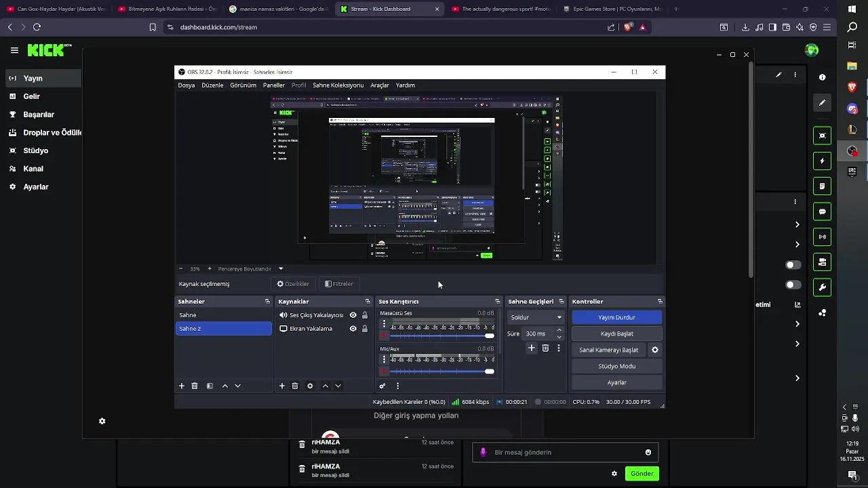Viewport: 868px width, 488px height.
Task: Open Kick chat bubble panel icon
Action: [x=822, y=211]
